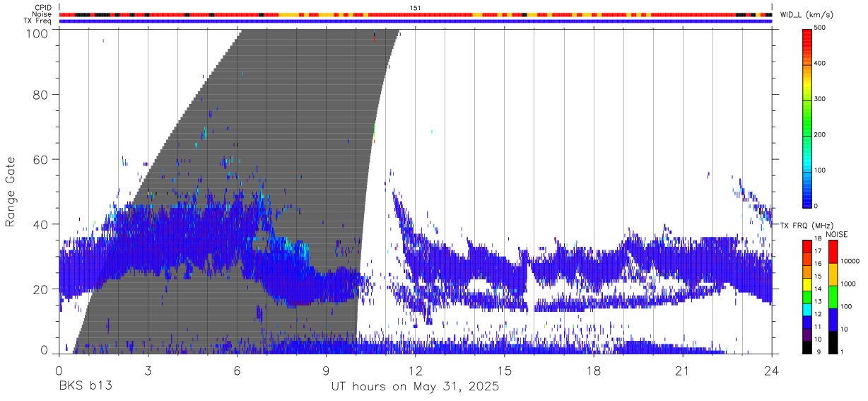Click the cyan segment of TX FRQ colorbar
868x401 pixels.
pyautogui.click(x=807, y=308)
